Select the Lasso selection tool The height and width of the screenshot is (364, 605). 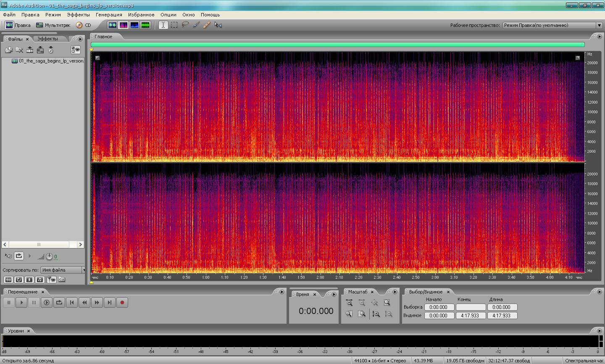click(185, 25)
